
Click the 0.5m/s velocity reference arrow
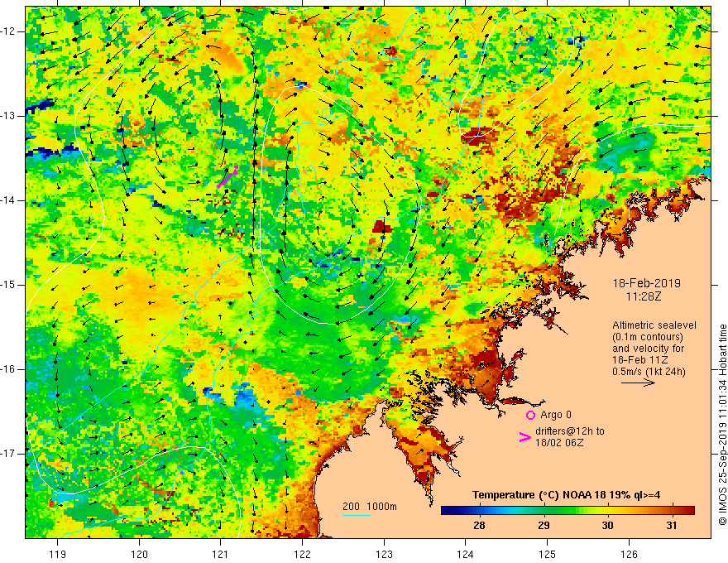[x=638, y=383]
